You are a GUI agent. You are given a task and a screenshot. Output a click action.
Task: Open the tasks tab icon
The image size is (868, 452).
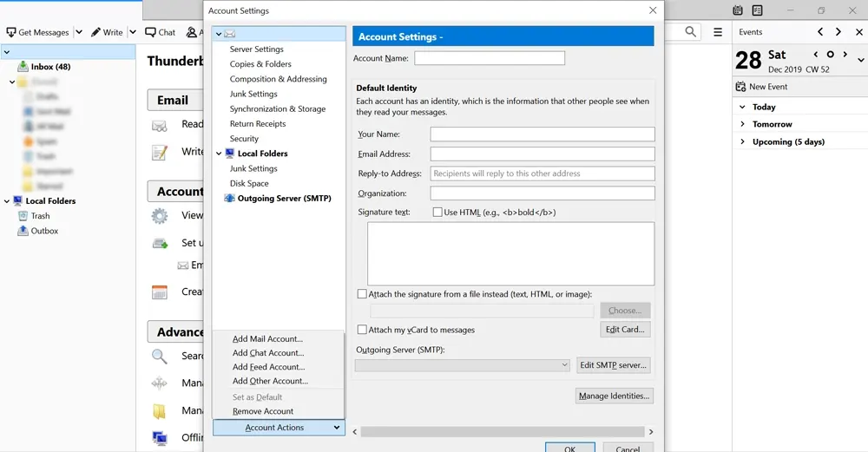pos(757,10)
